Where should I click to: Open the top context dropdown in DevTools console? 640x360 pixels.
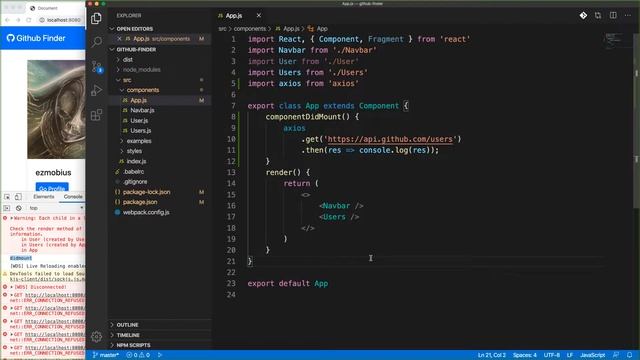click(56, 208)
